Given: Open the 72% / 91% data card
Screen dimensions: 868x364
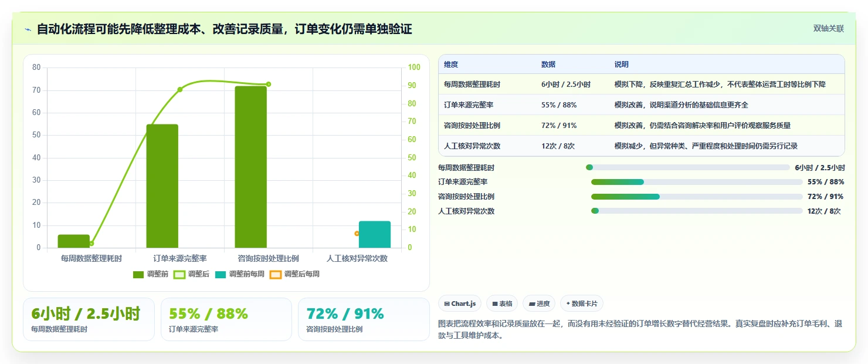Looking at the screenshot, I should pyautogui.click(x=364, y=319).
